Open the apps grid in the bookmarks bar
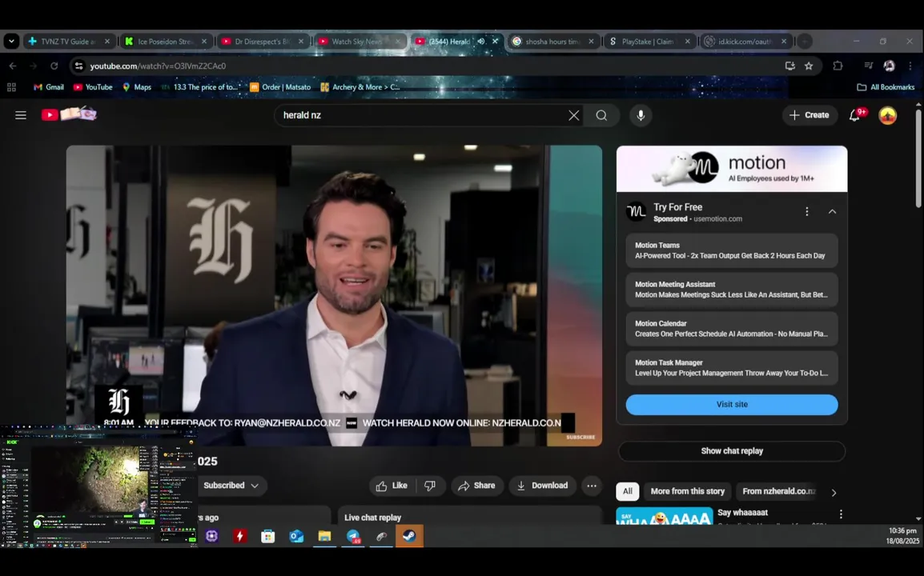The height and width of the screenshot is (576, 924). 11,87
